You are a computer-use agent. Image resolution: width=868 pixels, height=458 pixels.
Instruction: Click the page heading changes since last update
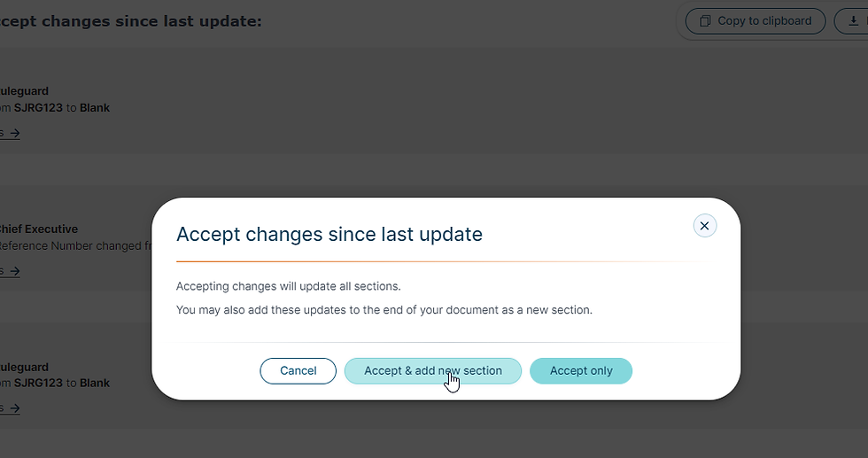(131, 21)
